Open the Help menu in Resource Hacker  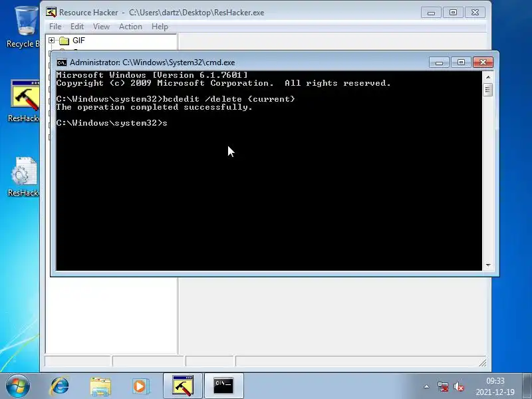coord(160,27)
